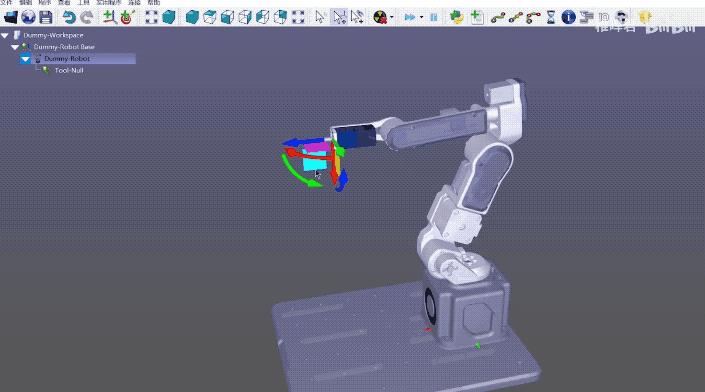Collapse the Dummy-Robot Base node
Viewport: 705px width, 392px height.
click(15, 47)
